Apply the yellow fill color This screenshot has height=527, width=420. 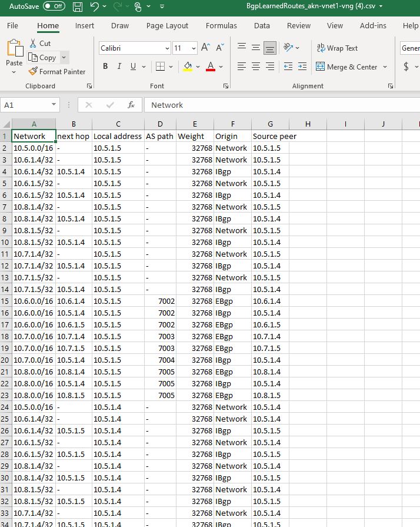[188, 66]
